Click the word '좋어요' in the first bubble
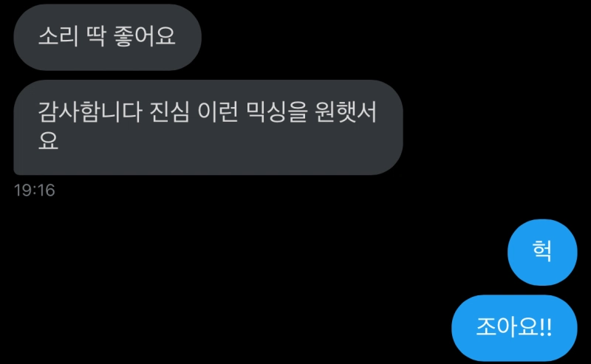Image resolution: width=591 pixels, height=364 pixels. pos(145,37)
